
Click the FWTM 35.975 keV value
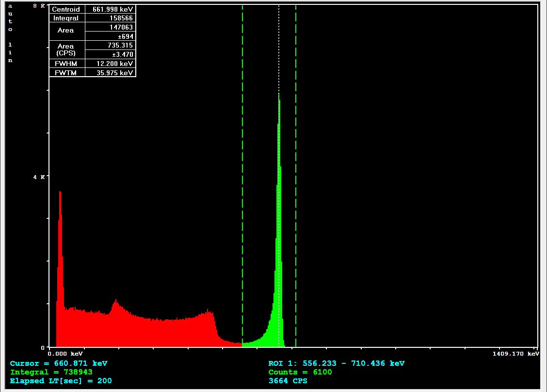click(110, 73)
